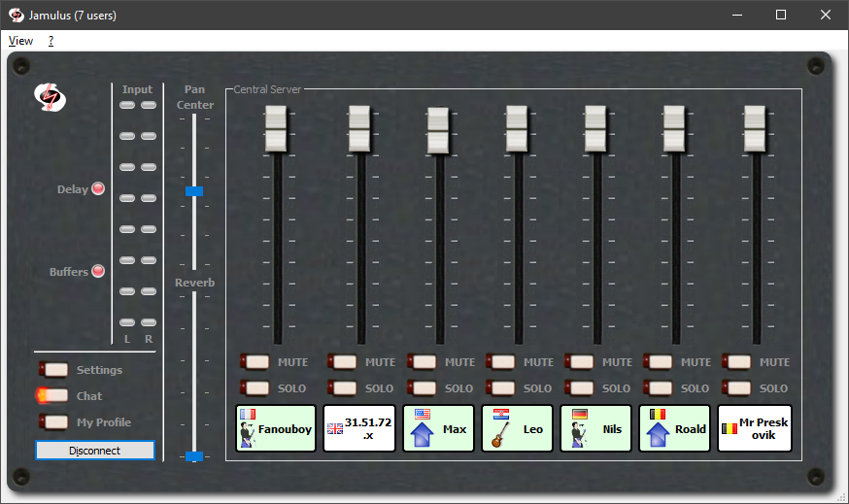This screenshot has width=849, height=504.
Task: Click the Fanouboy name label
Action: [x=285, y=429]
